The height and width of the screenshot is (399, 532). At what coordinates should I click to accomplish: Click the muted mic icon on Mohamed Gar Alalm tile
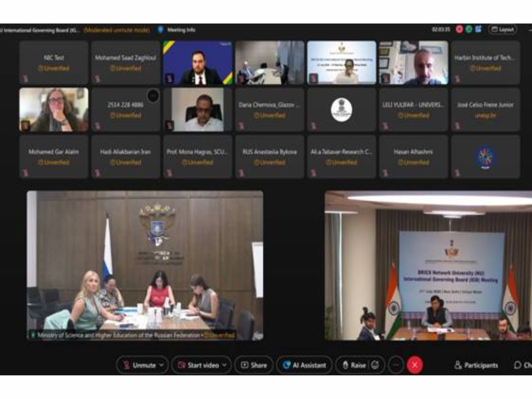pos(26,173)
